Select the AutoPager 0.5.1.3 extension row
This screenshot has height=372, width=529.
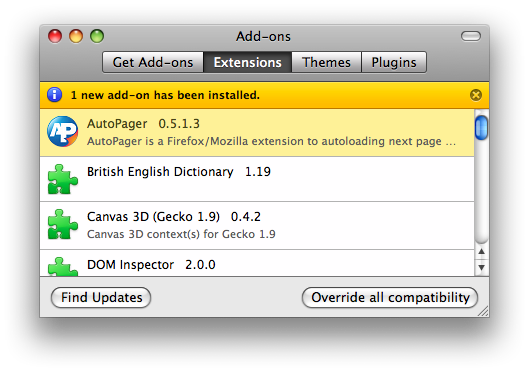257,133
